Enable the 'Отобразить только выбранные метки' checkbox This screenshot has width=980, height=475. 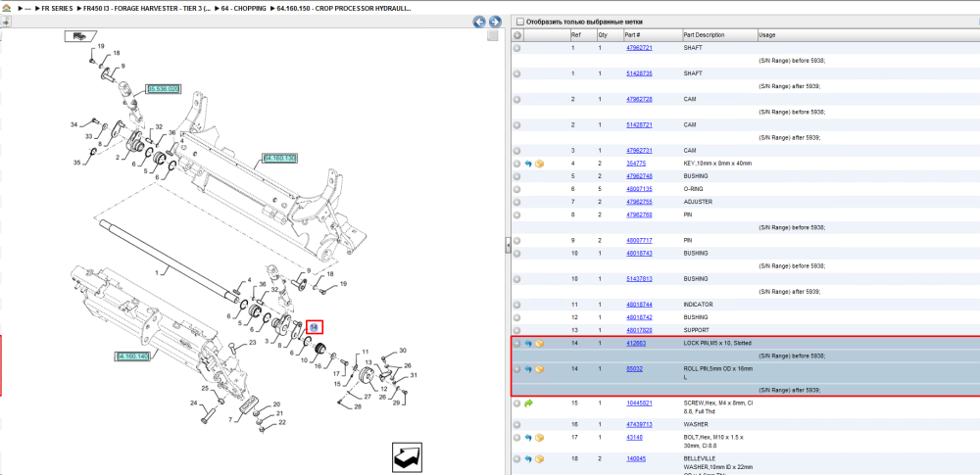pyautogui.click(x=520, y=22)
